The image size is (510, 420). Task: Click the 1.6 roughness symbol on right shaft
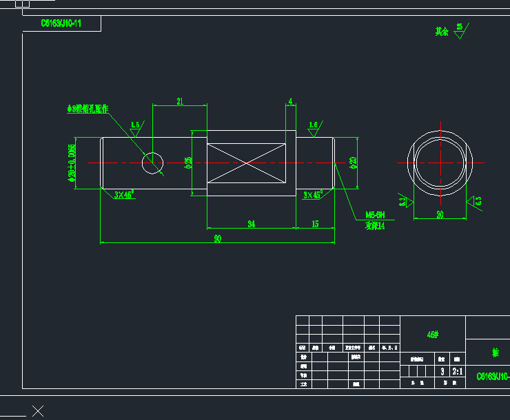315,129
